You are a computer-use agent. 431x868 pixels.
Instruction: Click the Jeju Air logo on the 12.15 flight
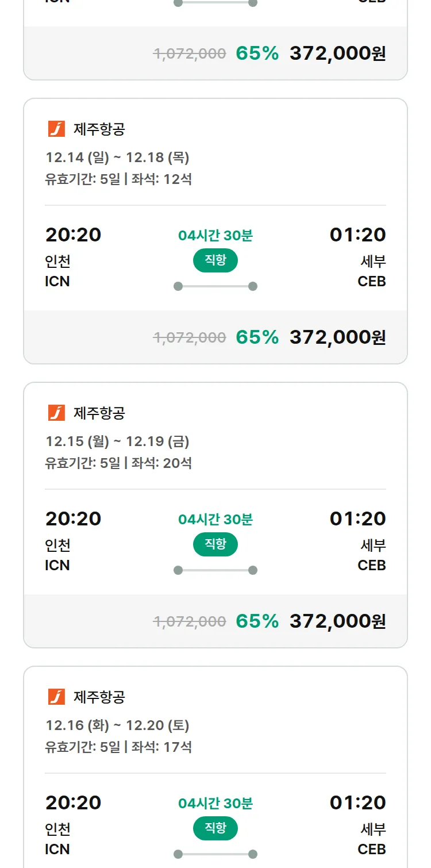[56, 413]
